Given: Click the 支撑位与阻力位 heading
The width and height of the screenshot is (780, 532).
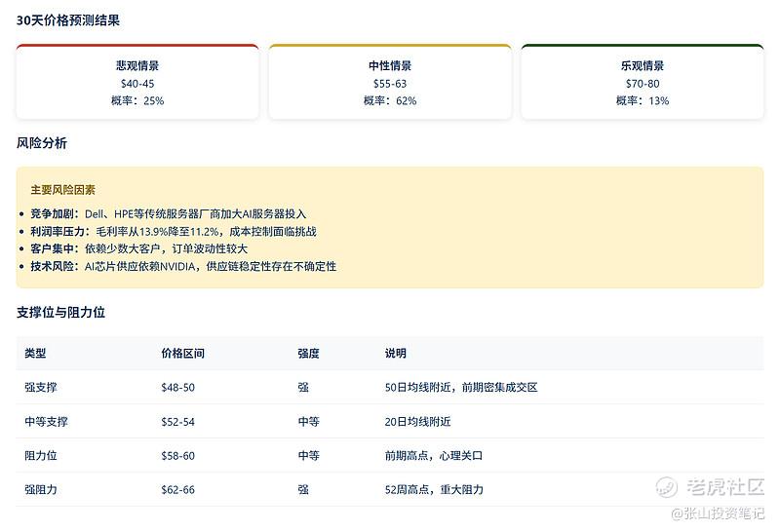Looking at the screenshot, I should [x=60, y=312].
